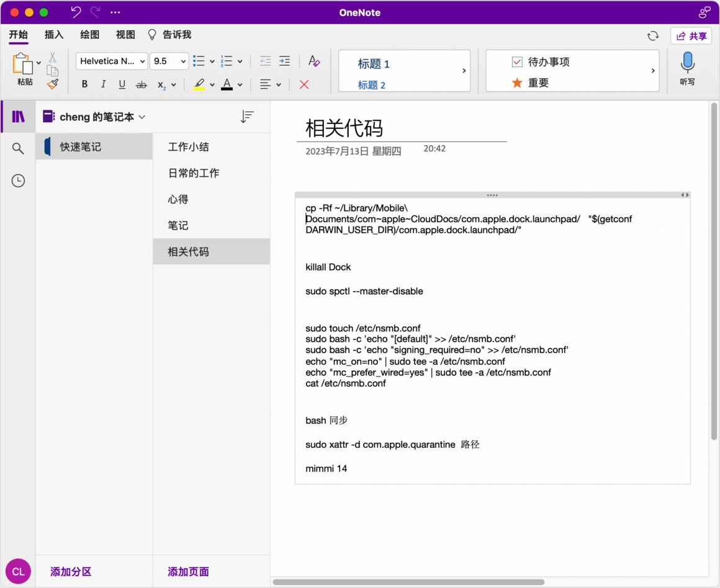Click the Paste clipboard icon
Screen dimensions: 720x588
point(23,64)
